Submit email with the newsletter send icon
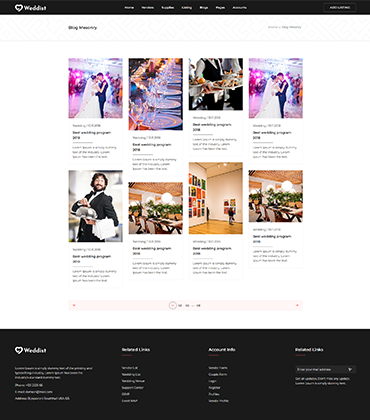The width and height of the screenshot is (370, 420). [350, 369]
